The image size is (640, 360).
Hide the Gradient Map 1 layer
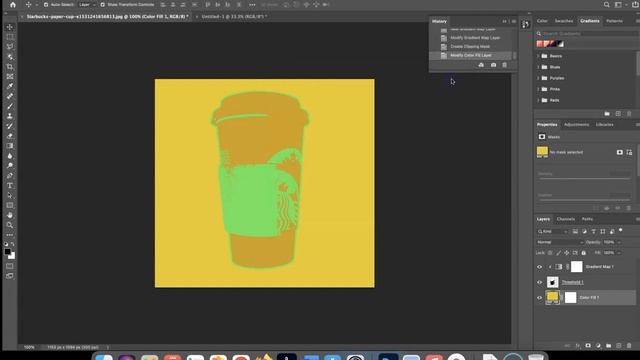[540, 267]
